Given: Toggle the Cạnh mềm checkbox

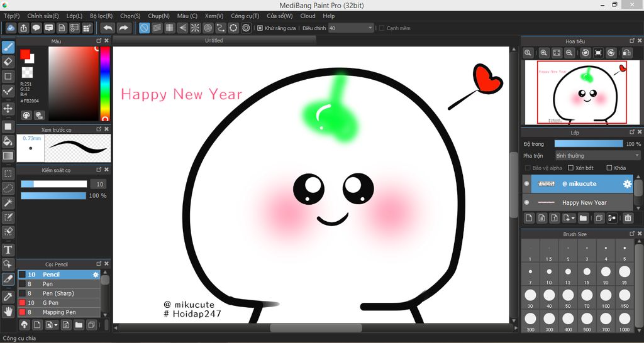Looking at the screenshot, I should (x=382, y=28).
